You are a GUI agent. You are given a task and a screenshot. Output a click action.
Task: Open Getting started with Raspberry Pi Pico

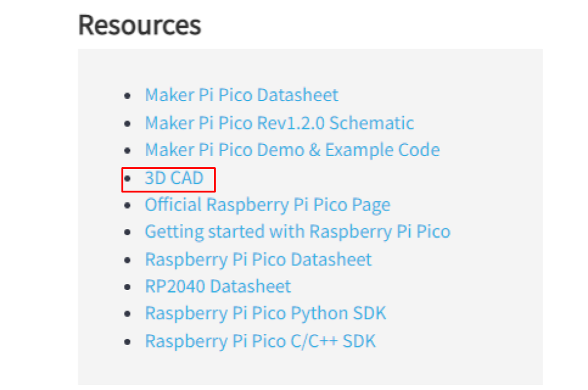coord(297,231)
